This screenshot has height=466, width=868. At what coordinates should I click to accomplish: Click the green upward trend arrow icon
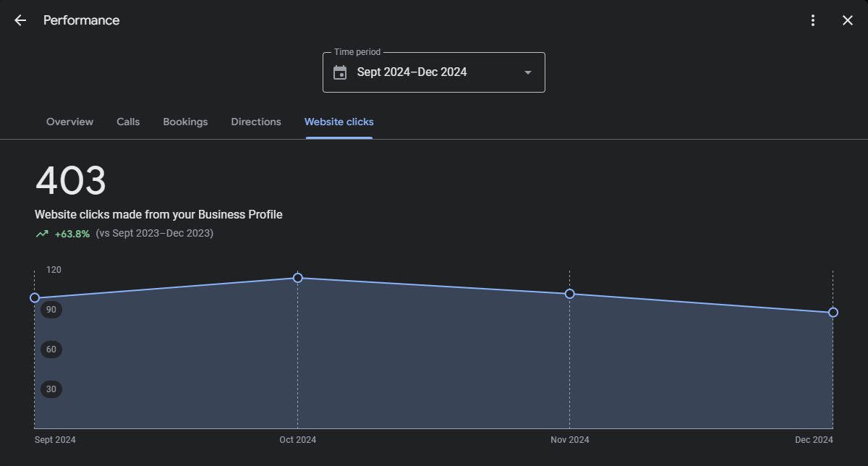pos(42,233)
